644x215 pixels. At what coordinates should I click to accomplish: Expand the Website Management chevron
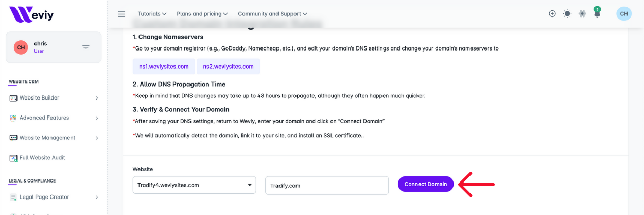97,138
